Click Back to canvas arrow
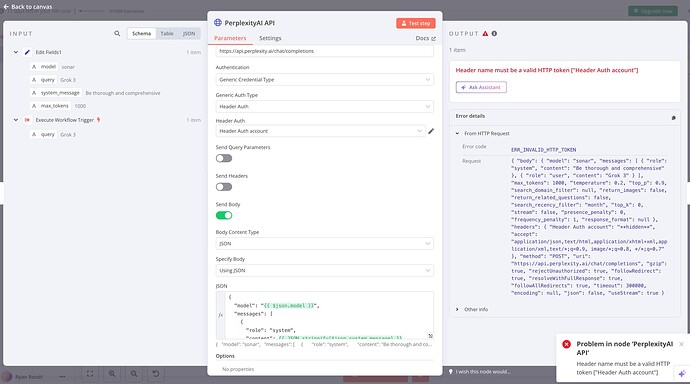 coord(6,7)
